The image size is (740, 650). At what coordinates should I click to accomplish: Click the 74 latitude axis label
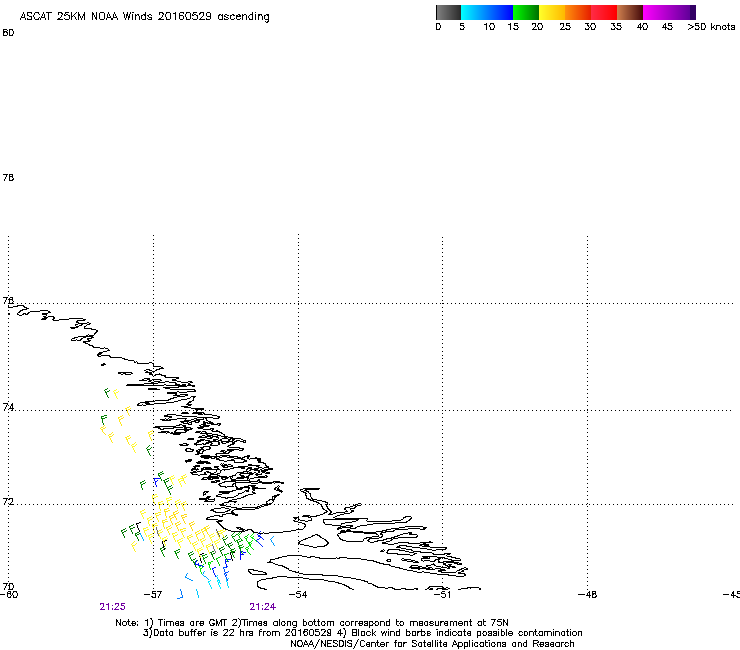tap(8, 407)
